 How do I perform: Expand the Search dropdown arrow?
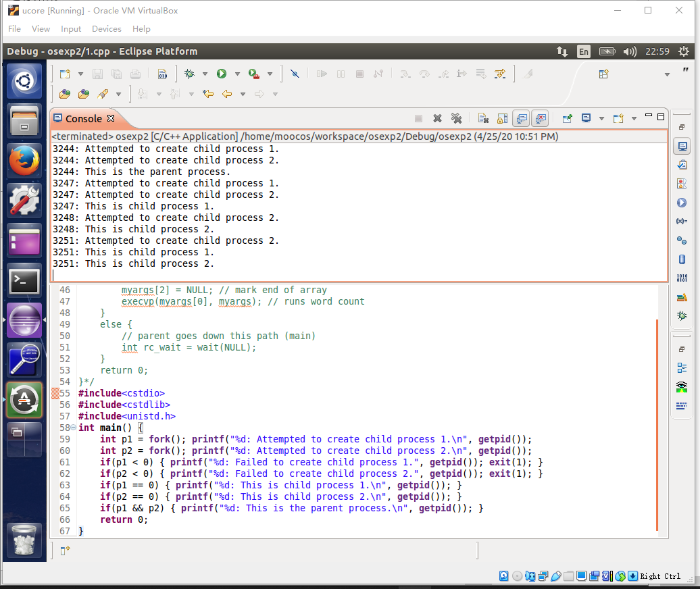coord(118,94)
